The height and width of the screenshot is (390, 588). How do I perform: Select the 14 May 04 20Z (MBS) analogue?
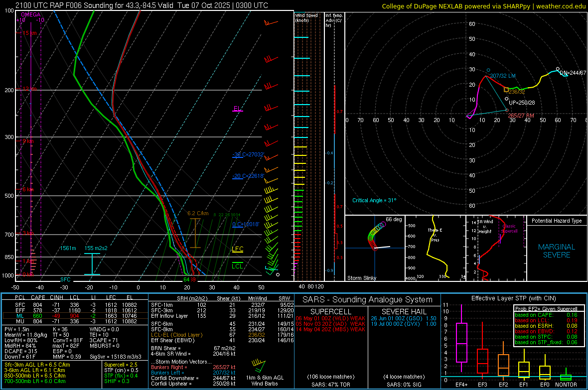(330, 329)
